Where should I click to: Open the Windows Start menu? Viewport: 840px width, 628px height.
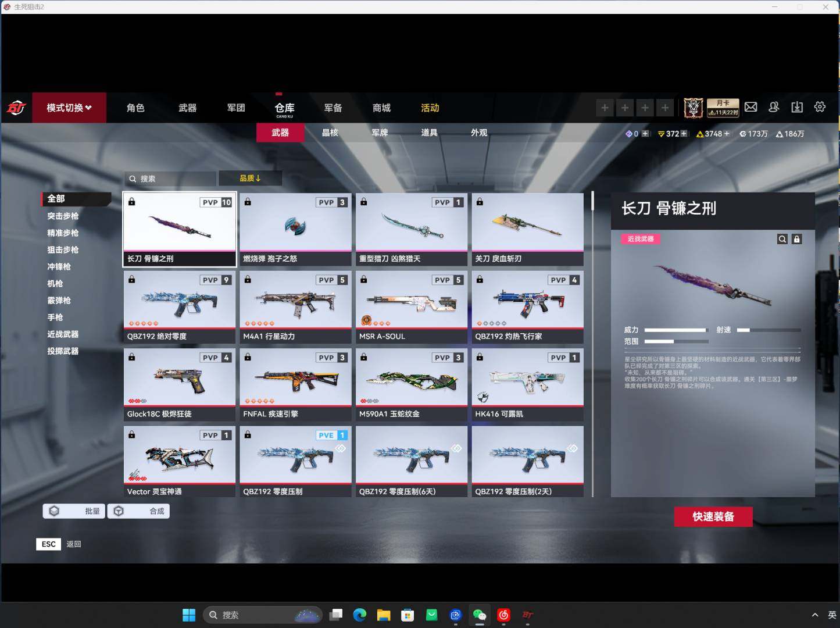(189, 615)
